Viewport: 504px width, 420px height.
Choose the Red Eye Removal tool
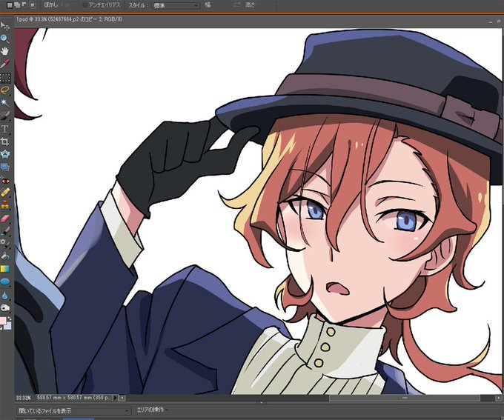[x=5, y=181]
